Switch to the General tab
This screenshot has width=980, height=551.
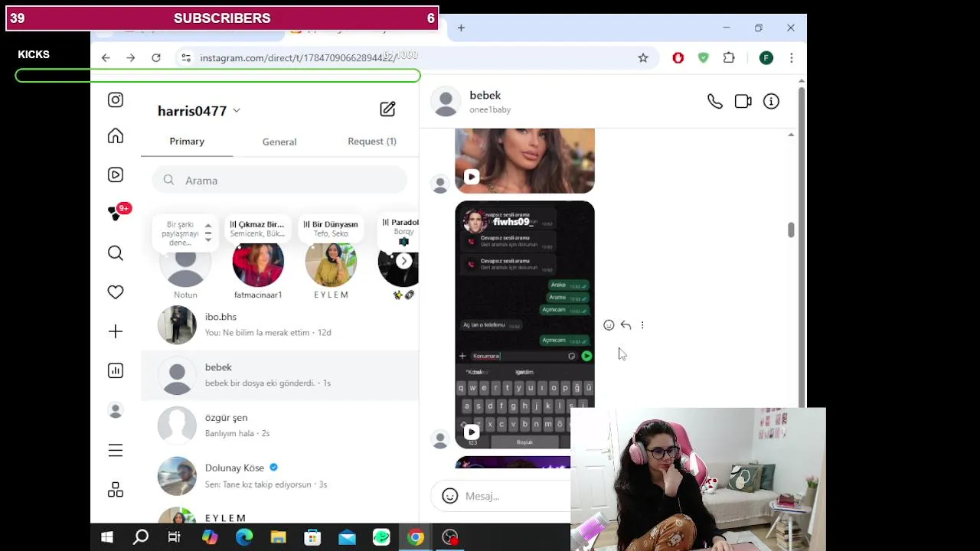coord(279,142)
